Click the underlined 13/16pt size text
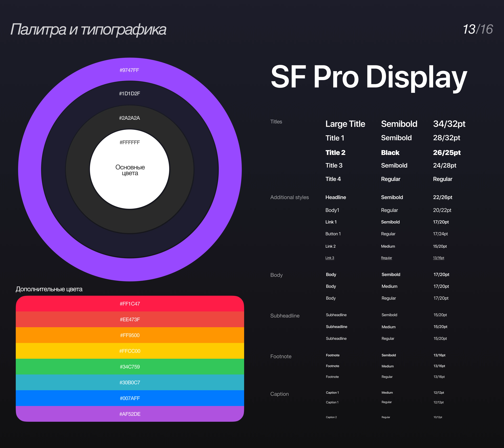This screenshot has height=448, width=504. point(438,258)
